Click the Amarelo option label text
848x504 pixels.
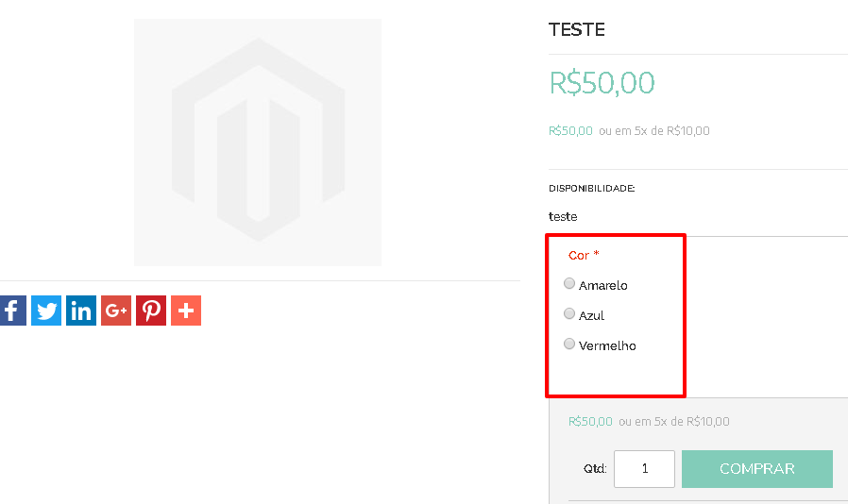[603, 285]
